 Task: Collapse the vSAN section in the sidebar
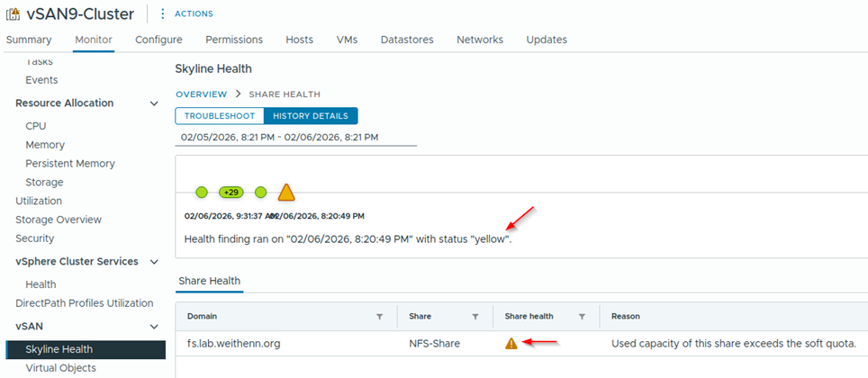coord(154,327)
